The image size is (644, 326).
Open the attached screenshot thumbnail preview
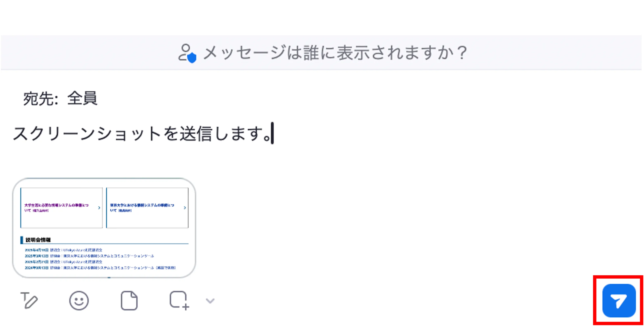tap(104, 228)
